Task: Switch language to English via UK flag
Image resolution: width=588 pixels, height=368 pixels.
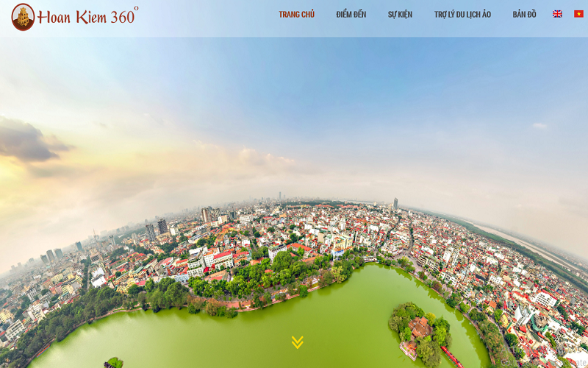Action: coord(557,14)
